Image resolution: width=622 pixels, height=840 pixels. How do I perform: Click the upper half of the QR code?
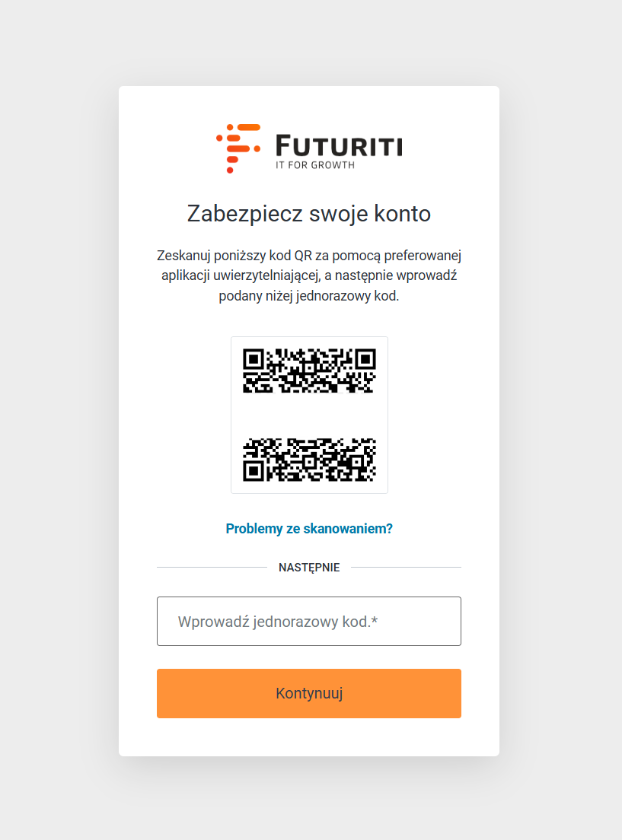(x=309, y=371)
